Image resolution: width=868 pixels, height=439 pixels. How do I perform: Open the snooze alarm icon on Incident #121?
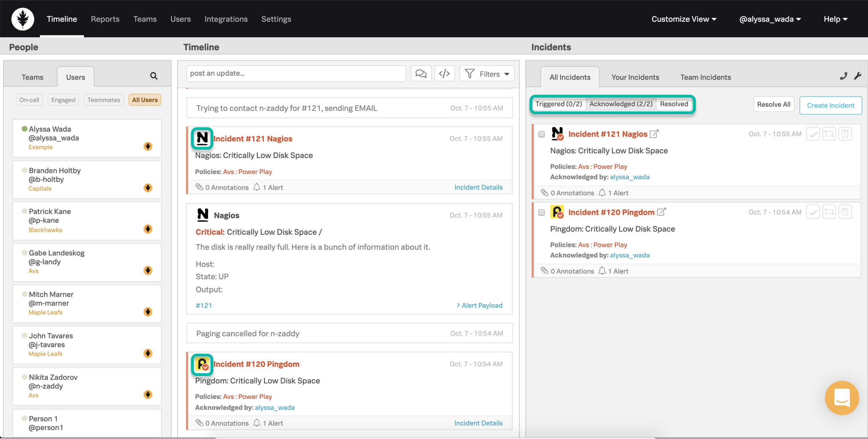click(x=845, y=133)
